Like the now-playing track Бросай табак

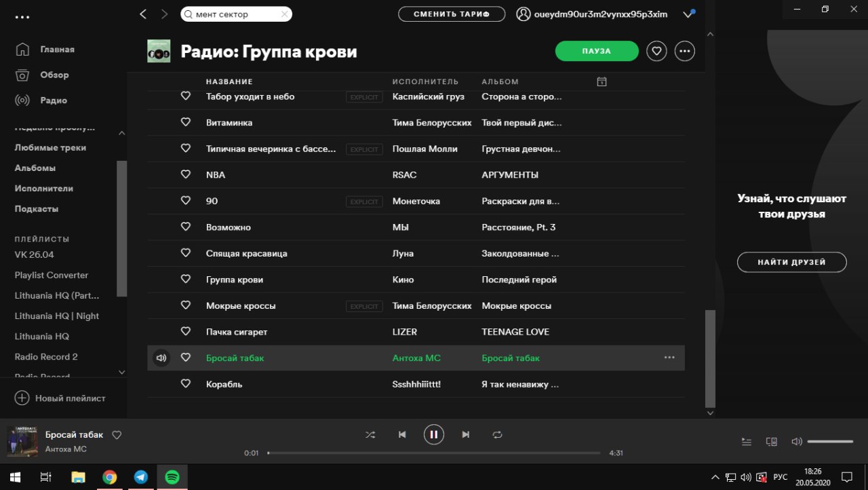[x=117, y=435]
